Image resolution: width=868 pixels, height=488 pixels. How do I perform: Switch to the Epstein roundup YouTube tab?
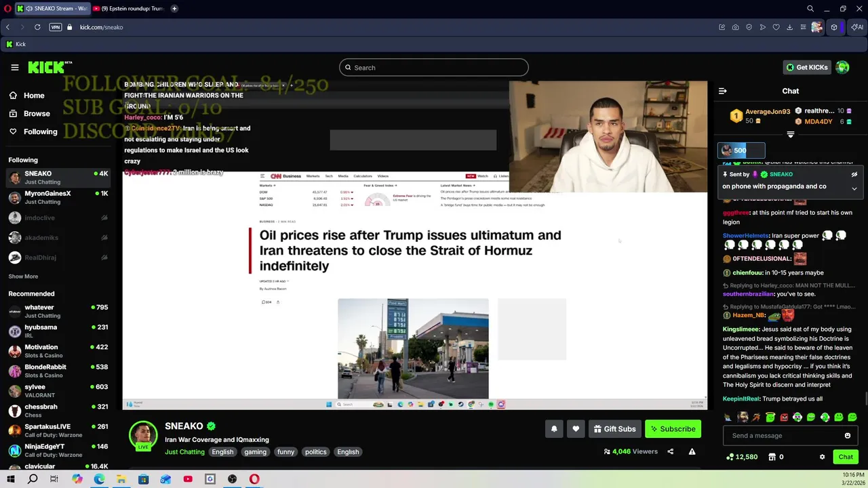(128, 9)
